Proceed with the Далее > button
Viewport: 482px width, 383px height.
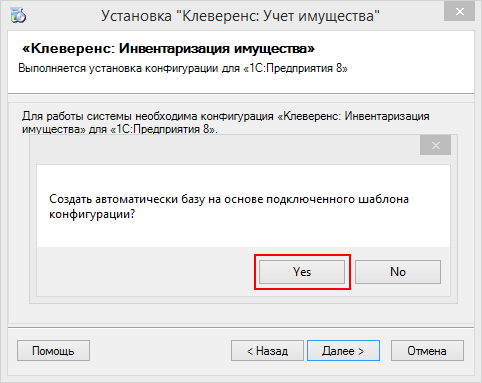click(343, 351)
